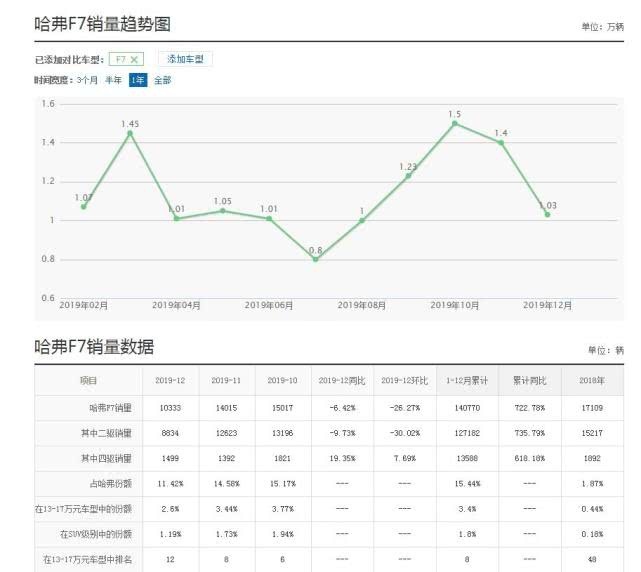
Task: Click the 1.07 first data point
Action: 84,207
